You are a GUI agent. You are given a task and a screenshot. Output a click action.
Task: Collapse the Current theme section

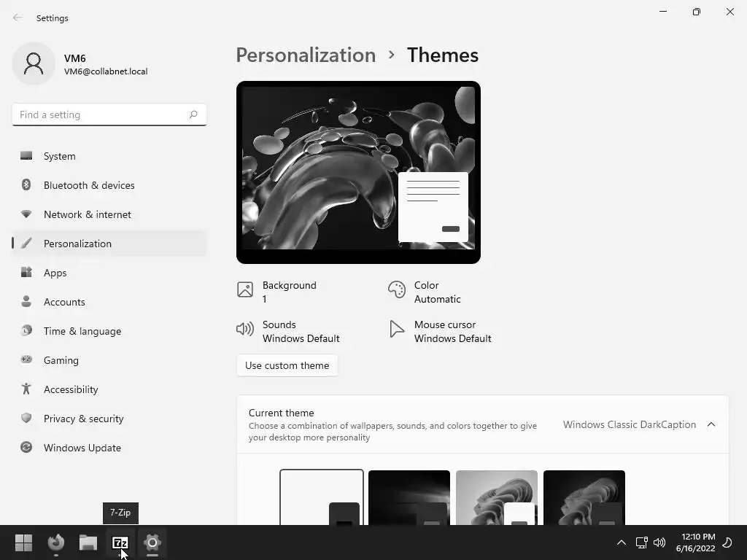711,424
